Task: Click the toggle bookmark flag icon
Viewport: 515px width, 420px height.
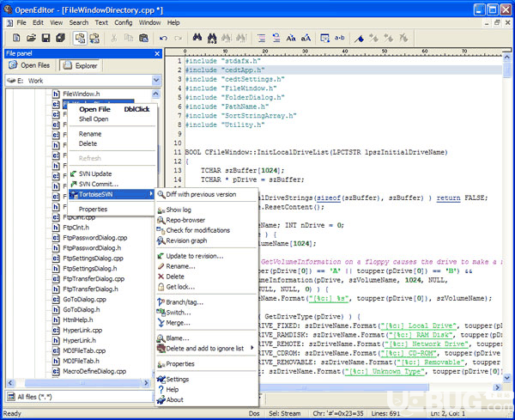Action: (359, 39)
